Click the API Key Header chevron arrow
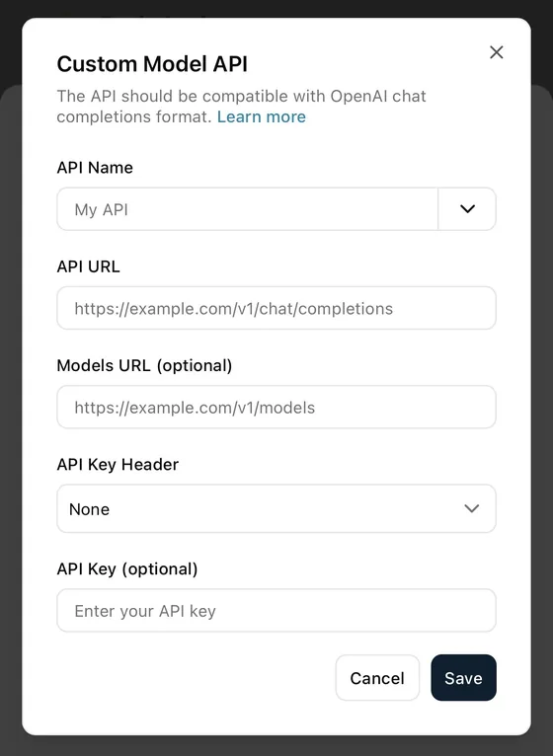 [x=471, y=508]
